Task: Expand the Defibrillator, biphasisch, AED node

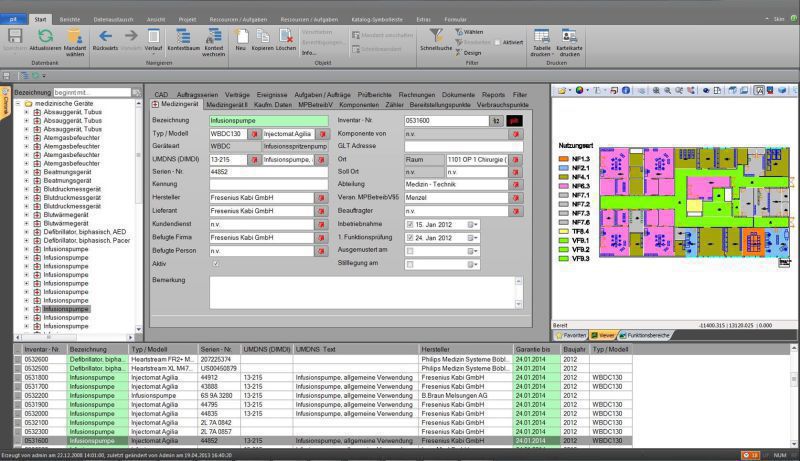Action: point(27,232)
